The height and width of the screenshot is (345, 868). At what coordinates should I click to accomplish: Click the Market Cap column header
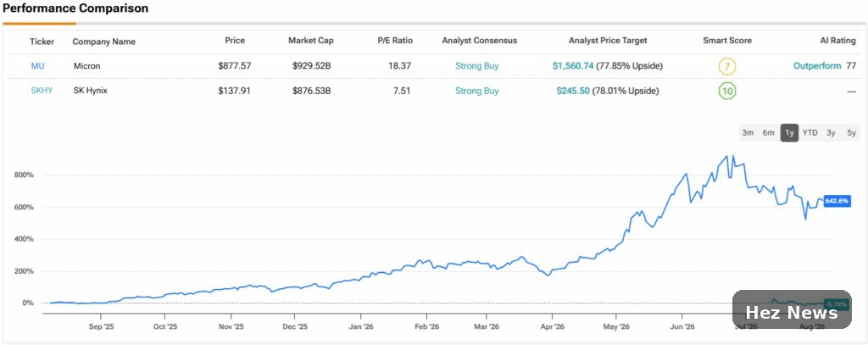[x=311, y=41]
